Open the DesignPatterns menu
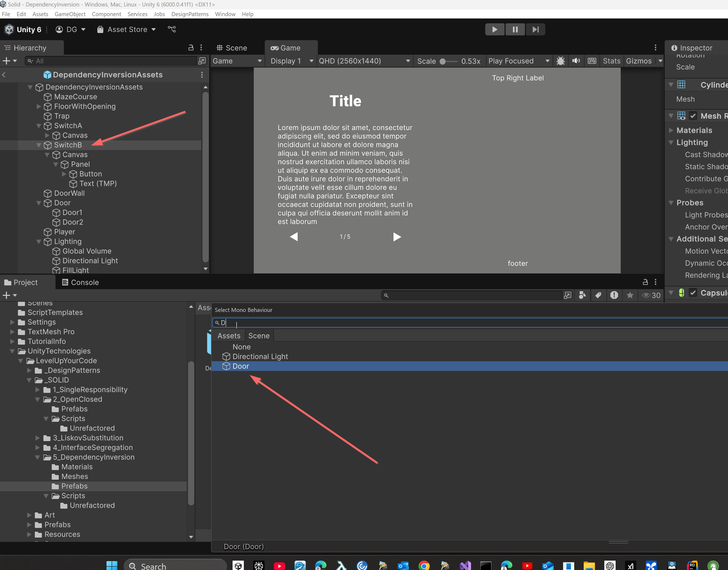This screenshot has width=728, height=570. coord(190,14)
